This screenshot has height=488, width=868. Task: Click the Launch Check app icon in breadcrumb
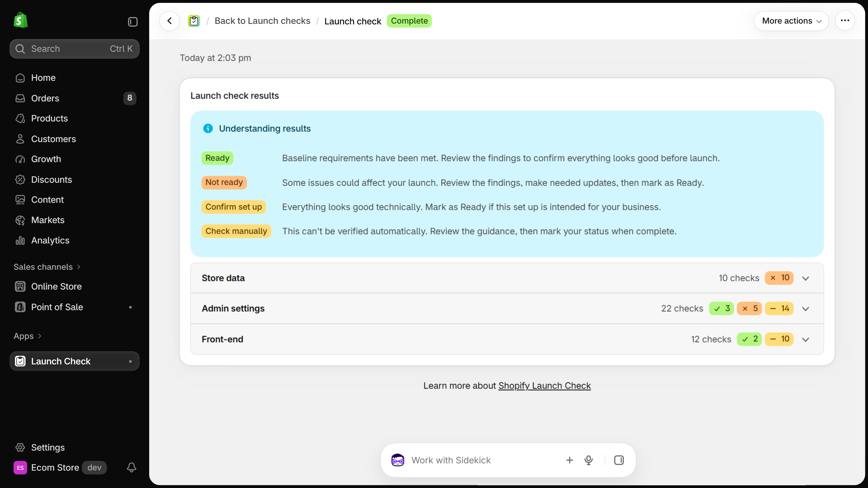194,21
